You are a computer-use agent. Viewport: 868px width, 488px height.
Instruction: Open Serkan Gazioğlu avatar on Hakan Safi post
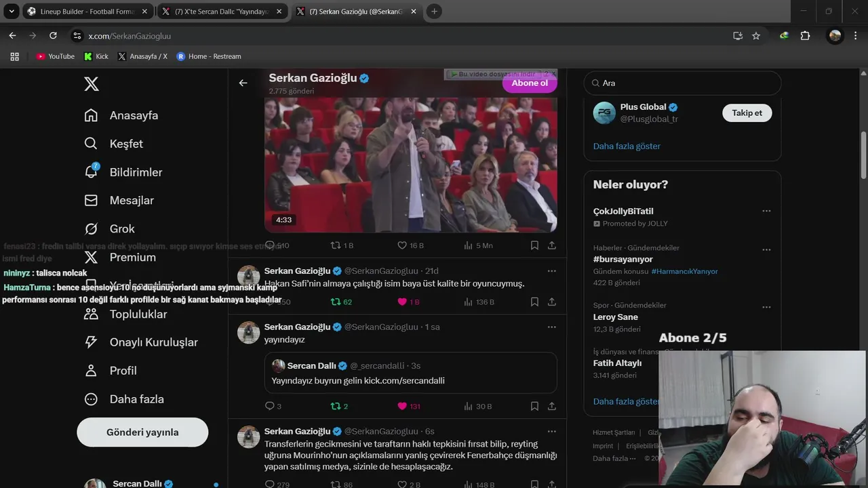click(248, 277)
